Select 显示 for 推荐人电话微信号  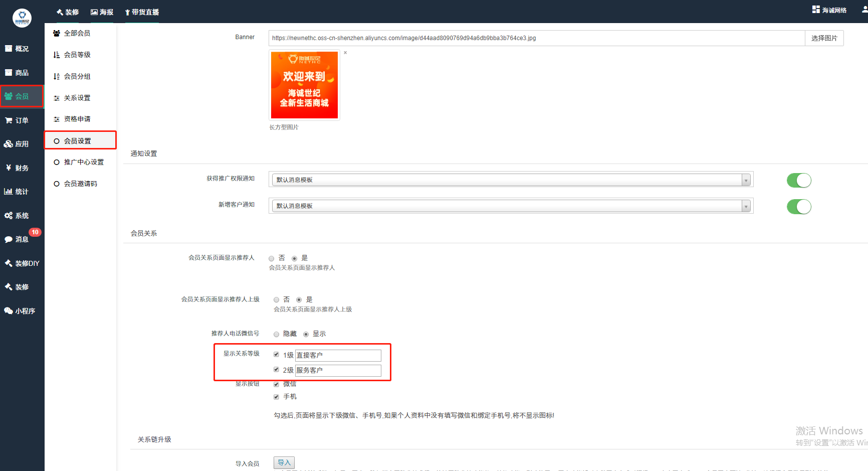pyautogui.click(x=306, y=334)
